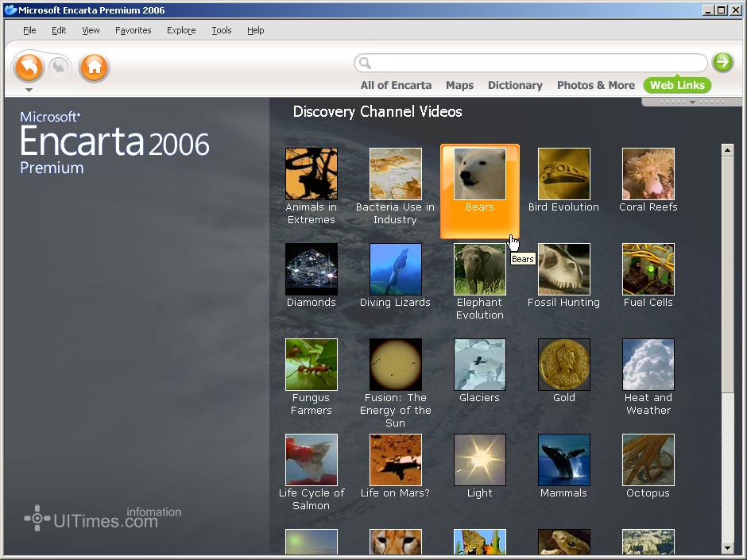This screenshot has height=560, width=747.
Task: Open the Glaciers video thumbnail
Action: 480,365
